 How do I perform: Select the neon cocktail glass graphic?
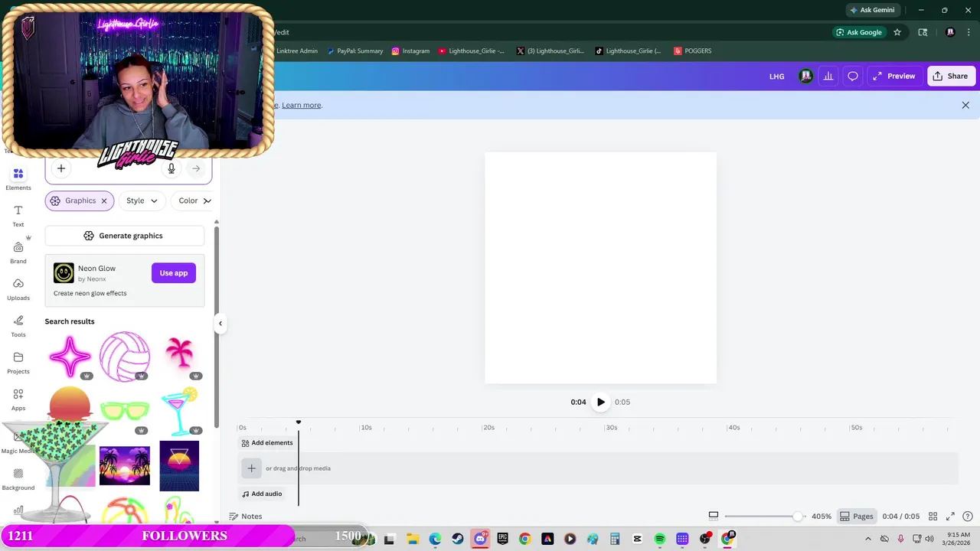click(180, 411)
